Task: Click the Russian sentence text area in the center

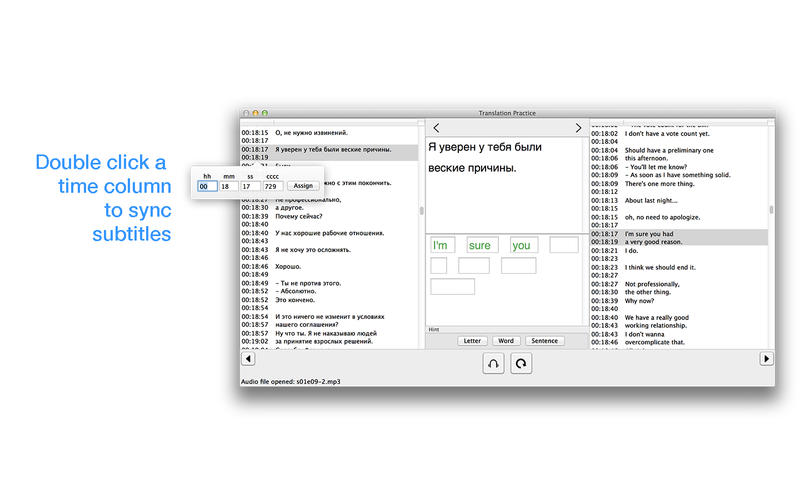Action: click(x=504, y=185)
